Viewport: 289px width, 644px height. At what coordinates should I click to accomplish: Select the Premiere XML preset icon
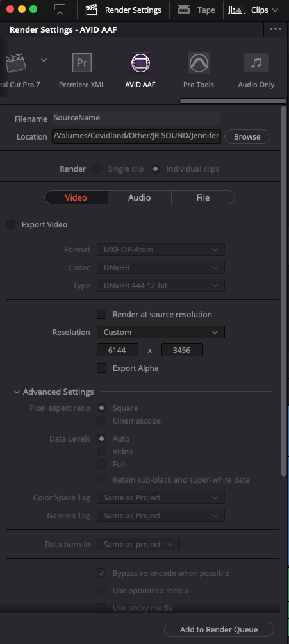click(81, 63)
